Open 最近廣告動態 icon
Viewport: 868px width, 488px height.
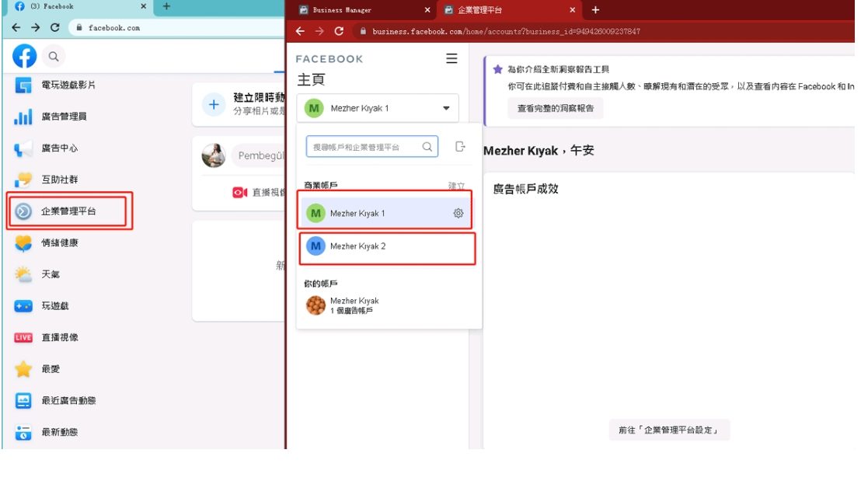[x=23, y=401]
